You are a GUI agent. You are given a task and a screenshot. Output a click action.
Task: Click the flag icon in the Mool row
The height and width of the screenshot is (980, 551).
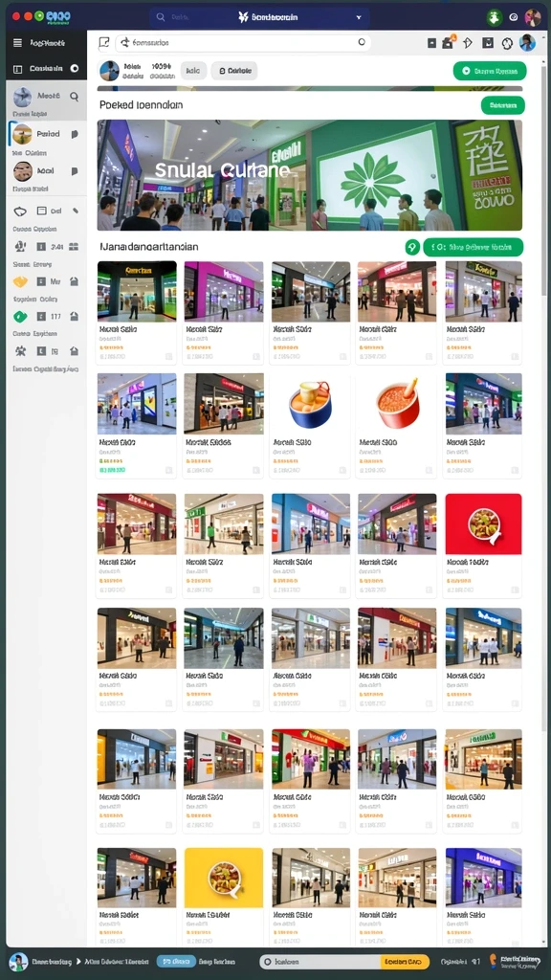pos(75,170)
